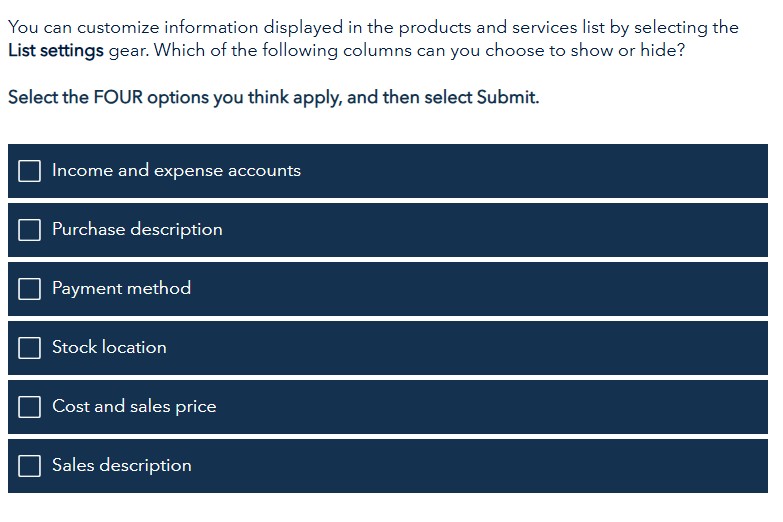Click the 'Sales description' label text
The image size is (783, 522).
click(122, 466)
